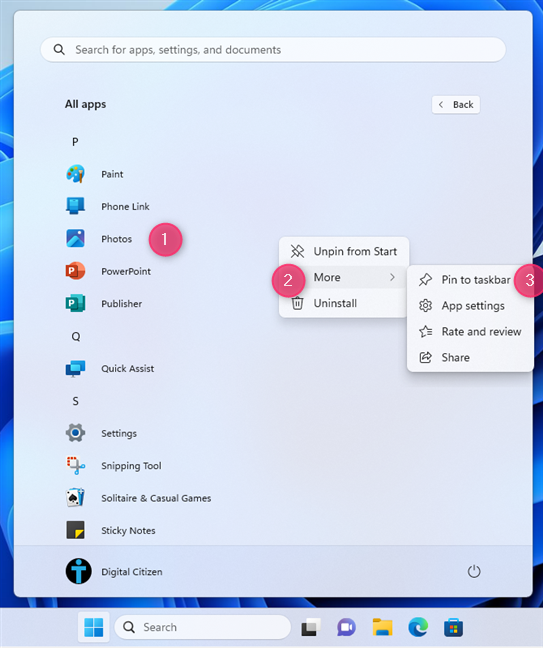Choose Uninstall from the context menu
The image size is (543, 648).
coord(344,303)
